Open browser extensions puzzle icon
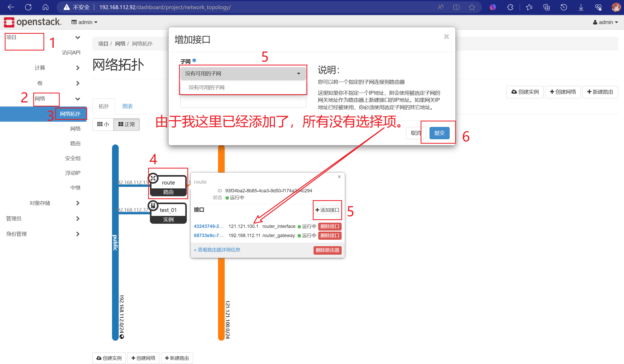 click(x=510, y=7)
